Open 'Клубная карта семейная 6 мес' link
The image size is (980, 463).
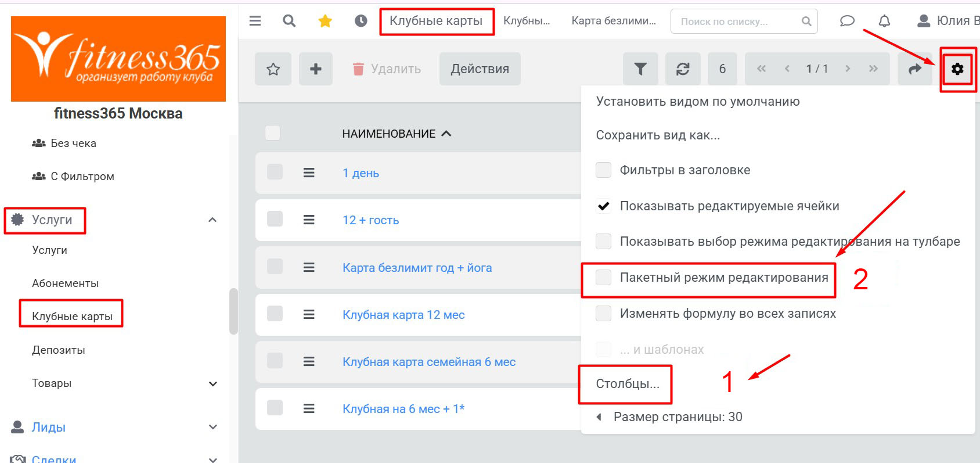click(x=429, y=362)
